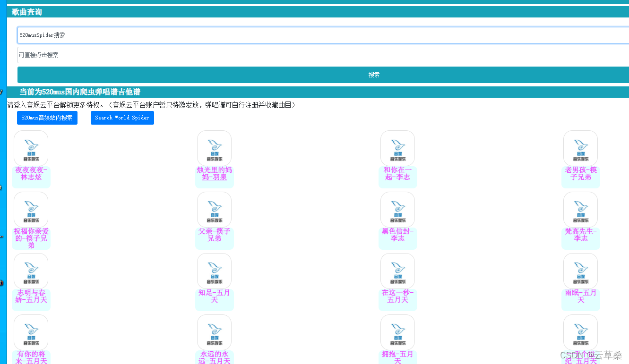Screen dimensions: 629x364
Task: Click the wide teal 搜索 button
Action: tap(323, 75)
